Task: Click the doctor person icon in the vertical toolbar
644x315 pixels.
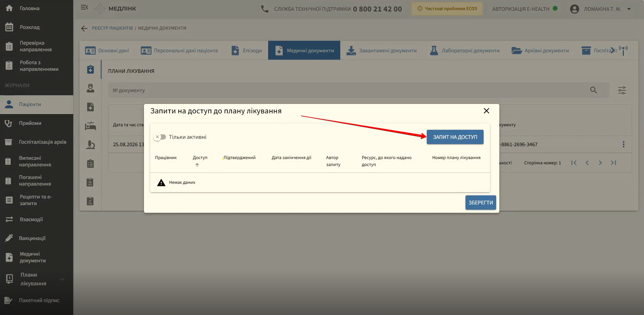Action: click(90, 88)
